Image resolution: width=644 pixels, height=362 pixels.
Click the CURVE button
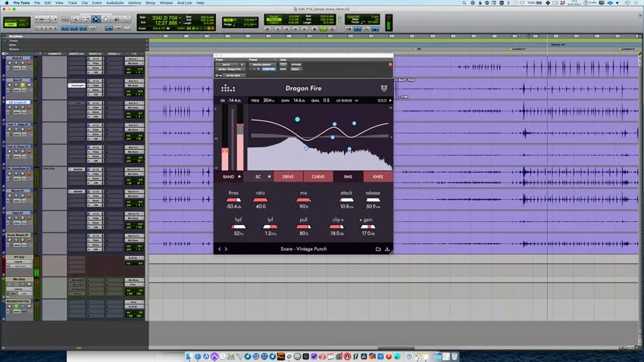click(x=318, y=176)
